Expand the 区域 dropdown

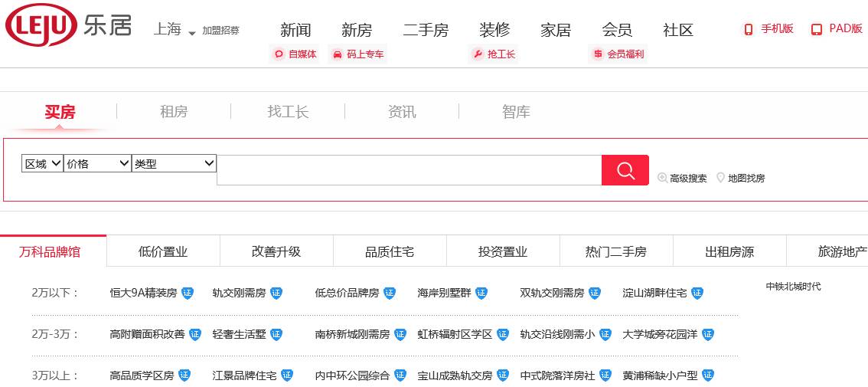click(42, 163)
